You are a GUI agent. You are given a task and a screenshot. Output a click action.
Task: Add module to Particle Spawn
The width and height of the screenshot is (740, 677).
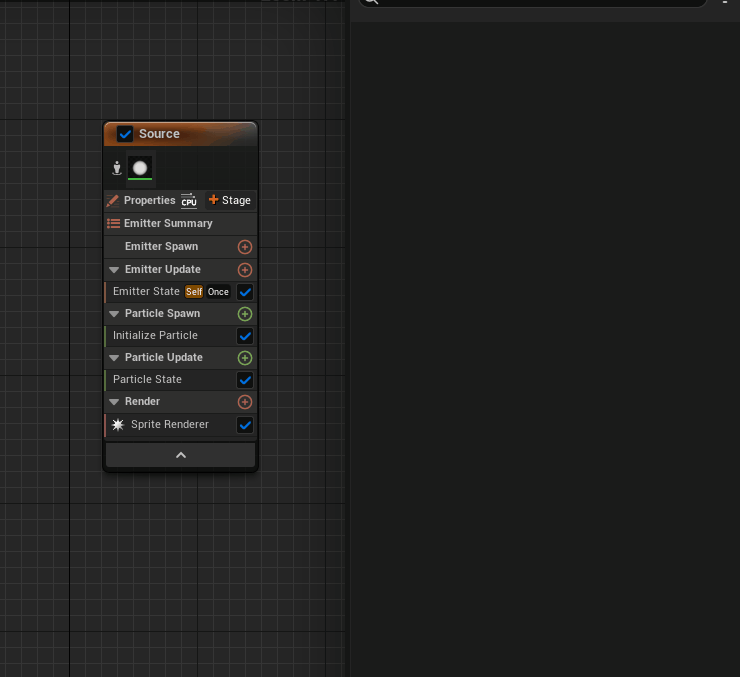(244, 314)
